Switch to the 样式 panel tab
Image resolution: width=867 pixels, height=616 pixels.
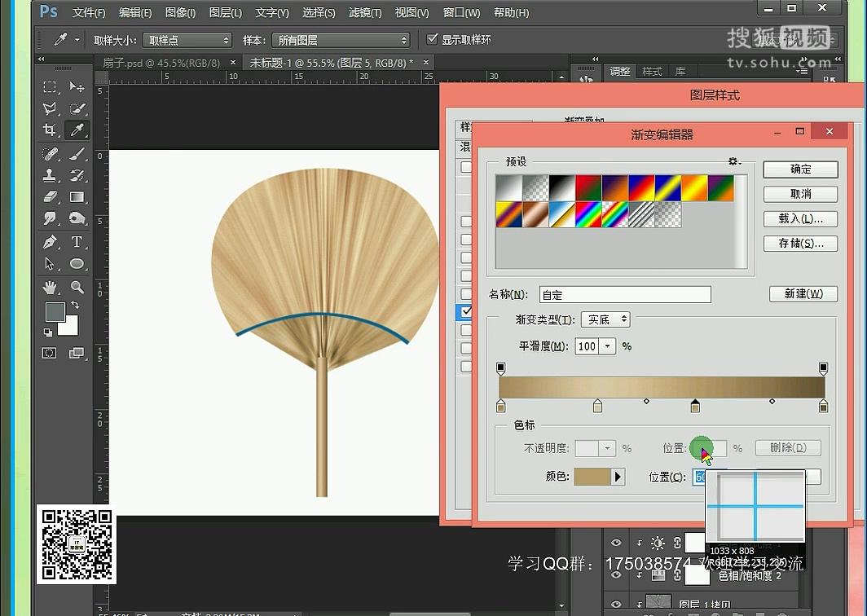coord(653,72)
